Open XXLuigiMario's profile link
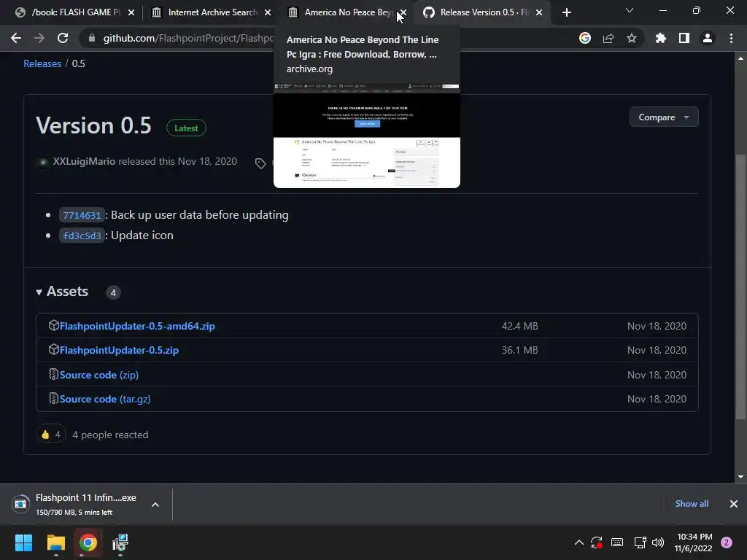The width and height of the screenshot is (747, 560). 84,161
